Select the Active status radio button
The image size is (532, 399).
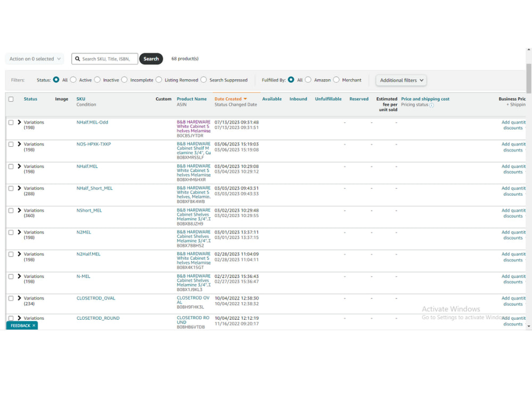(x=73, y=80)
